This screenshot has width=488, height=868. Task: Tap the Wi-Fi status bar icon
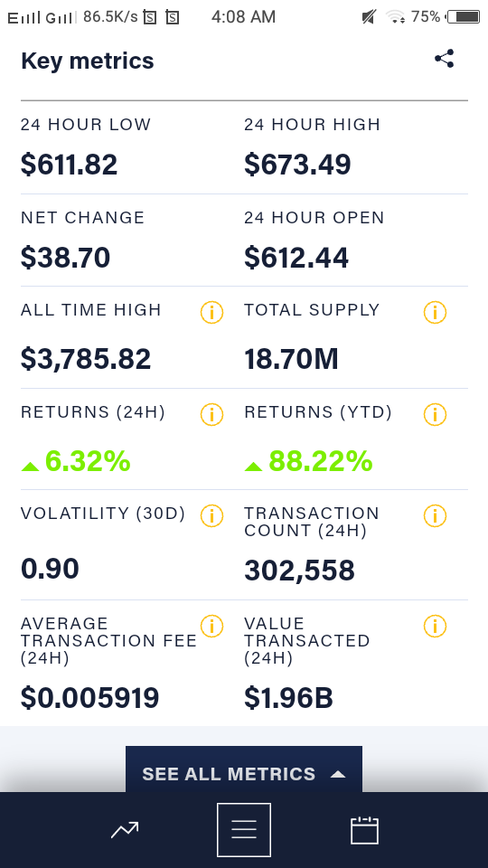pos(396,18)
